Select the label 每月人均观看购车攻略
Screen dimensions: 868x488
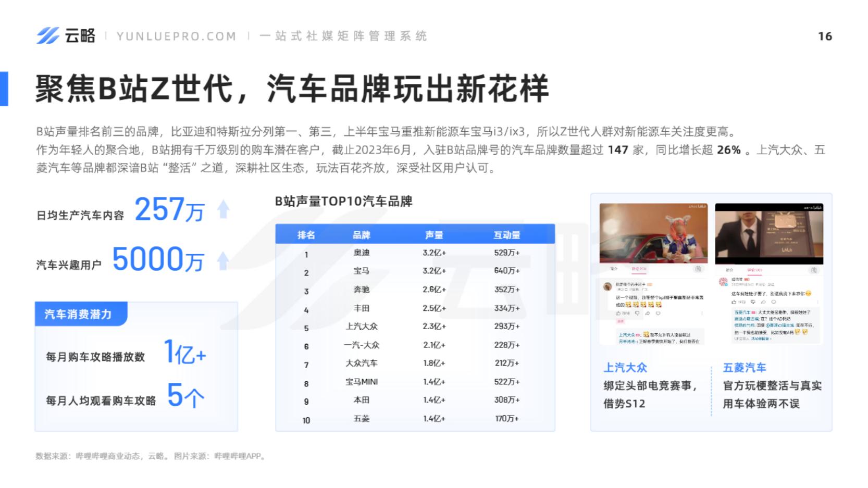click(101, 401)
